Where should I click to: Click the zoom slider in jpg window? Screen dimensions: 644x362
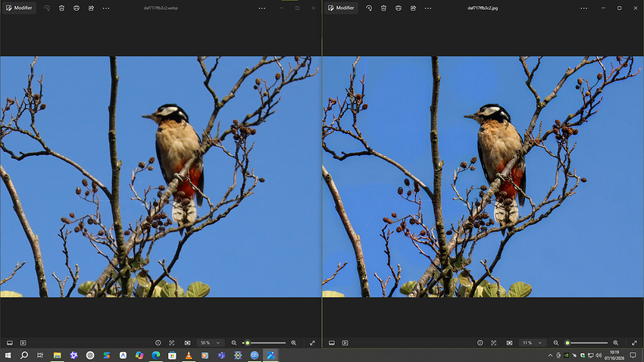[x=586, y=343]
